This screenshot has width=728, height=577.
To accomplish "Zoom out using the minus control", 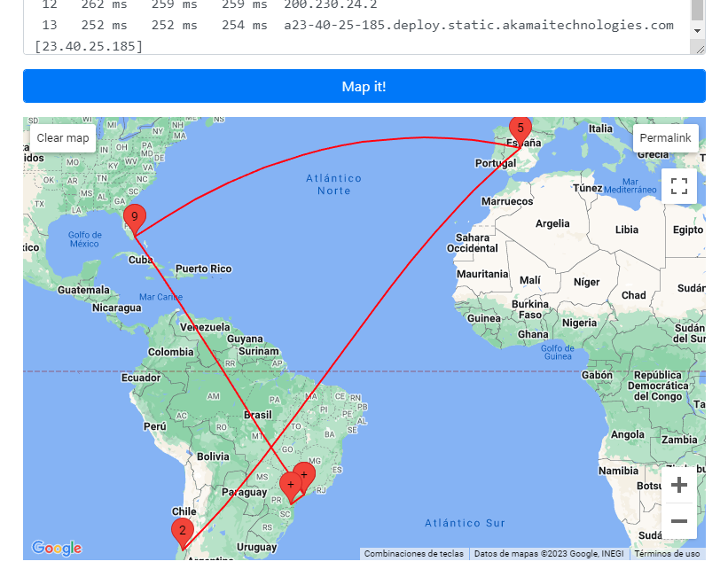I will (679, 520).
